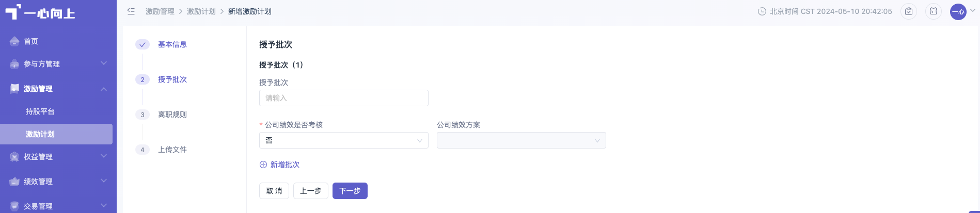
Task: Click the 首页 home icon in sidebar
Action: pyautogui.click(x=14, y=41)
